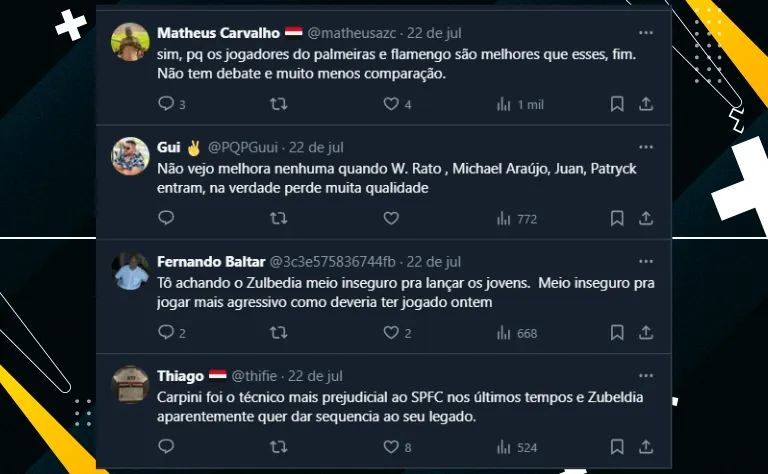
Task: Share Matheus Carvalho's tweet
Action: coord(646,104)
